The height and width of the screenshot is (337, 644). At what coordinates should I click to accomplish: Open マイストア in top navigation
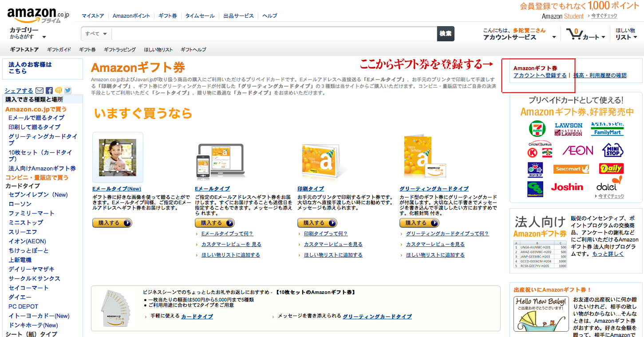93,16
